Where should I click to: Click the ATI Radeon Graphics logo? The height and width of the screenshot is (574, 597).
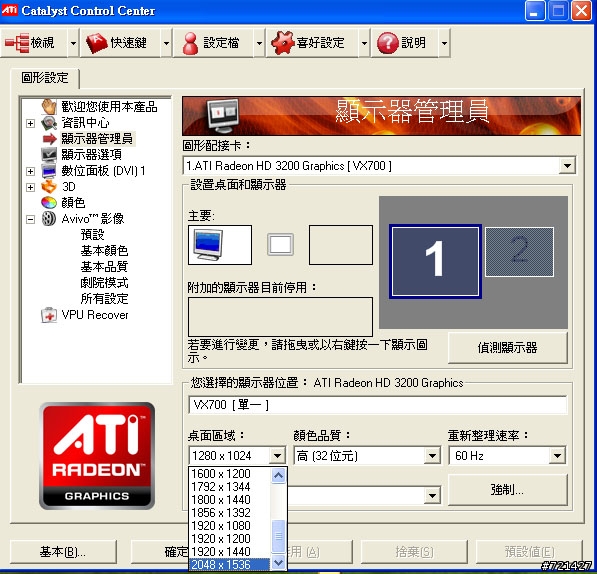[97, 456]
